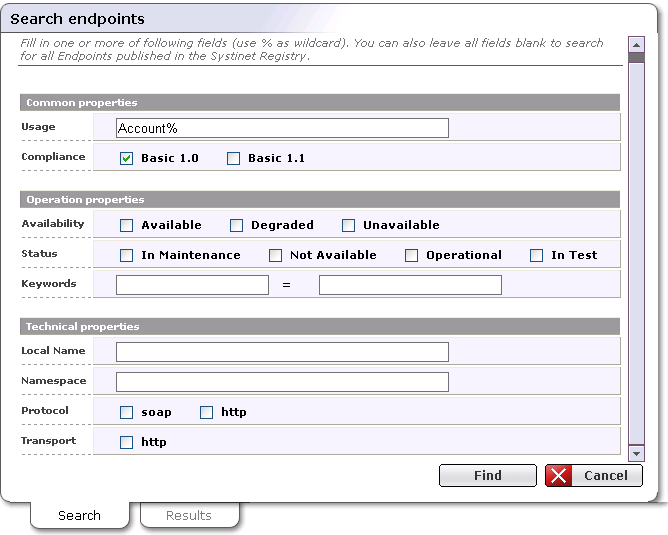Screen dimensions: 668x535
Task: Click the Protocol row label
Action: pyautogui.click(x=45, y=411)
